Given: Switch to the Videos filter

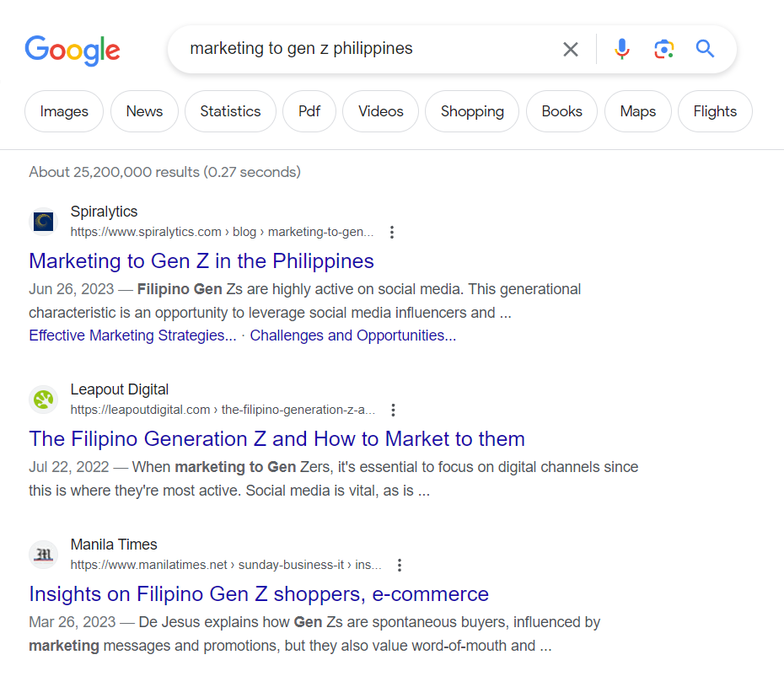Looking at the screenshot, I should (x=380, y=111).
